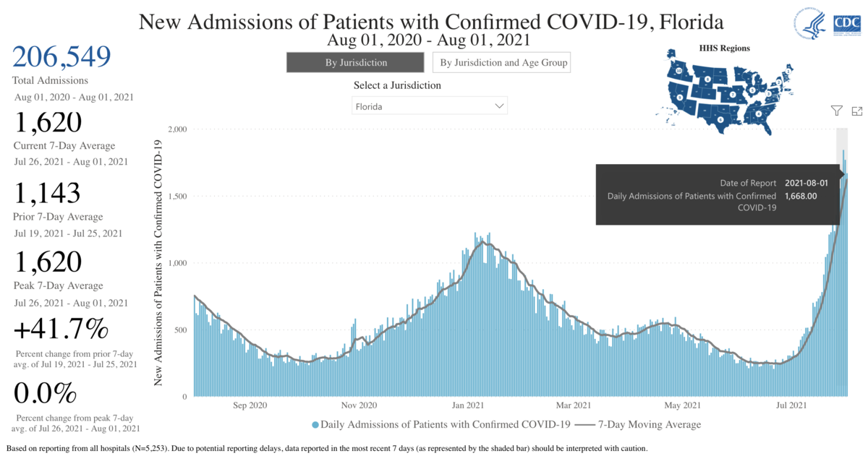Choose HHS Region 9 marker on map
Viewport: 868px width, 456px height.
coord(680,96)
